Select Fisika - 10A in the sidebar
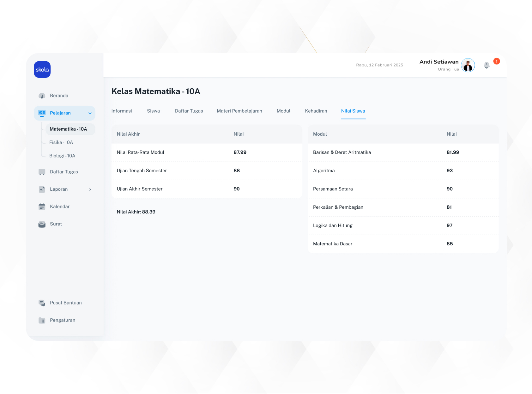This screenshot has width=532, height=394. click(x=61, y=143)
